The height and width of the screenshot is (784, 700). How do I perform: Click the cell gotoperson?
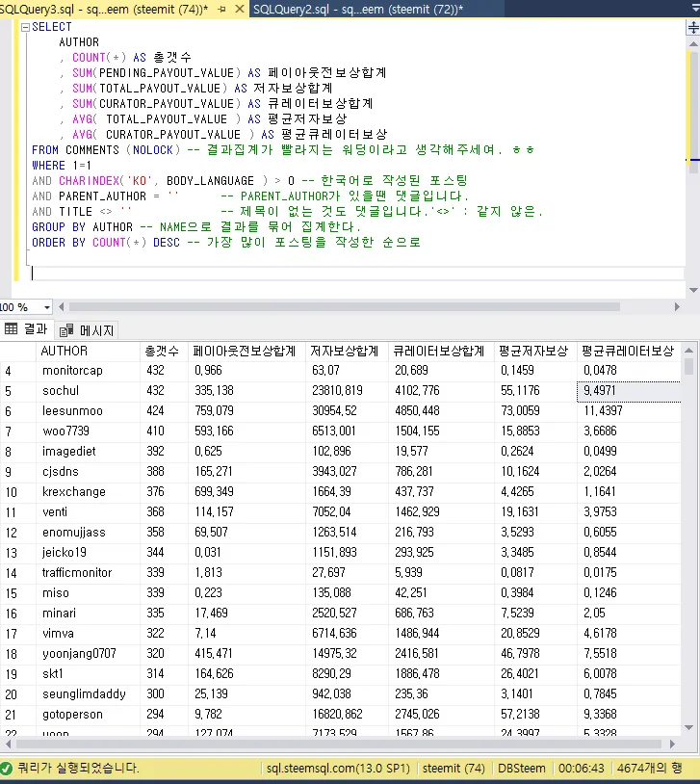[x=88, y=715]
